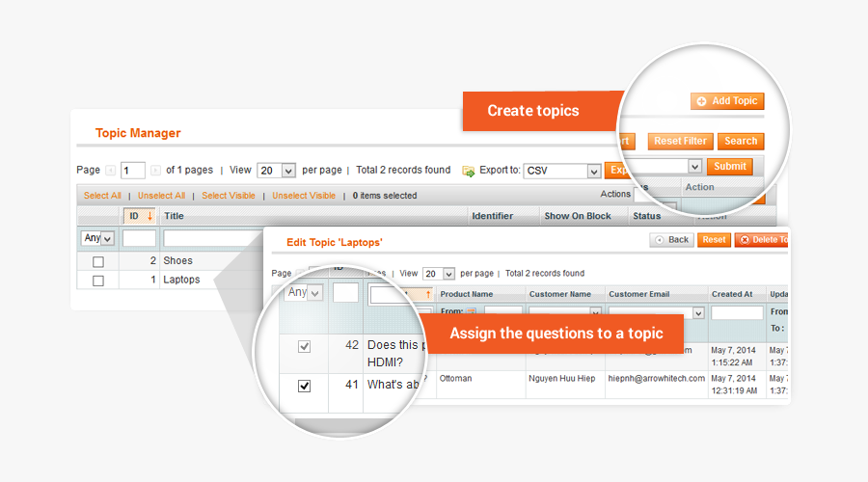The image size is (868, 482).
Task: Click the Search button in Topic Manager
Action: (x=741, y=141)
